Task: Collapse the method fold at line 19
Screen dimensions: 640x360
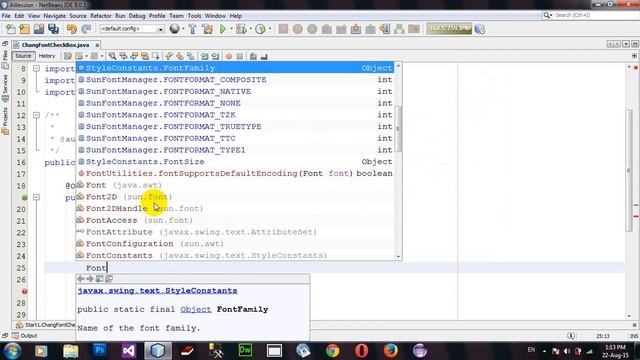Action: pos(36,197)
